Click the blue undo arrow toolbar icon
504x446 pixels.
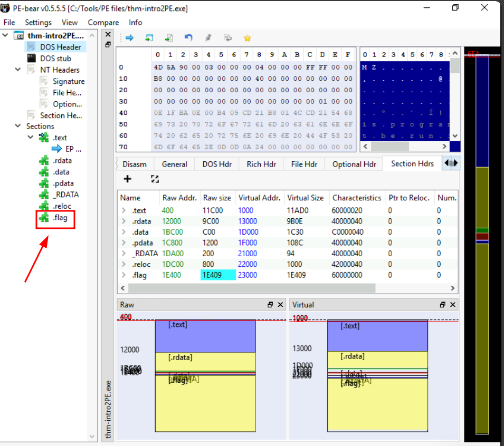[x=188, y=37]
